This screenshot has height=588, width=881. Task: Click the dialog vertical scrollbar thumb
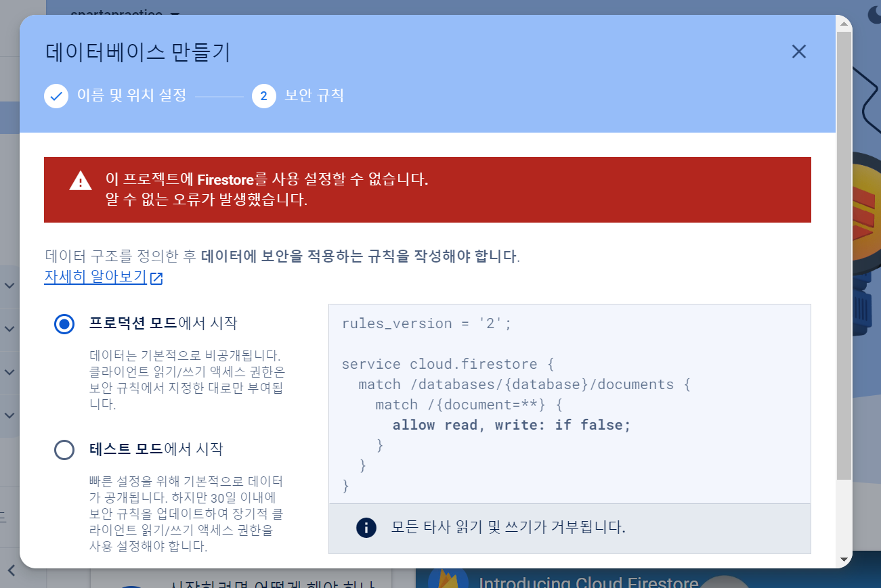[x=844, y=255]
